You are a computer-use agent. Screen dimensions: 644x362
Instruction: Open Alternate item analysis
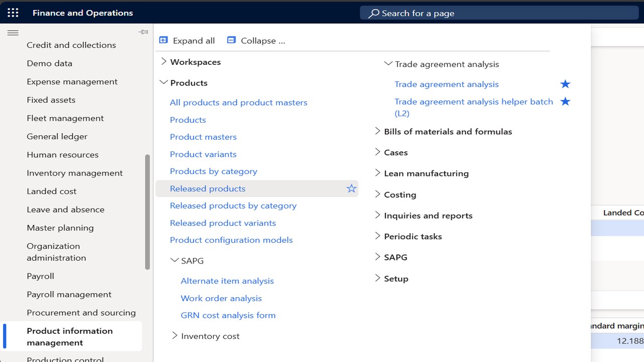227,281
